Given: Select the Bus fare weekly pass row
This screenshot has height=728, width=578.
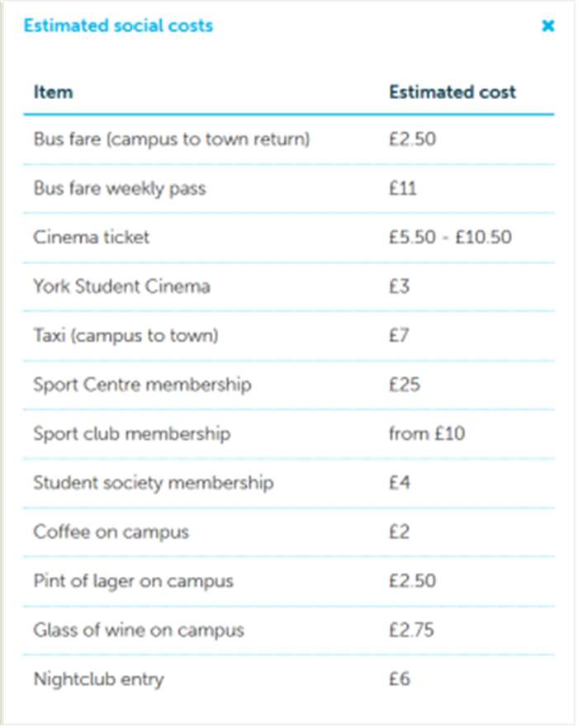Looking at the screenshot, I should pyautogui.click(x=289, y=188).
